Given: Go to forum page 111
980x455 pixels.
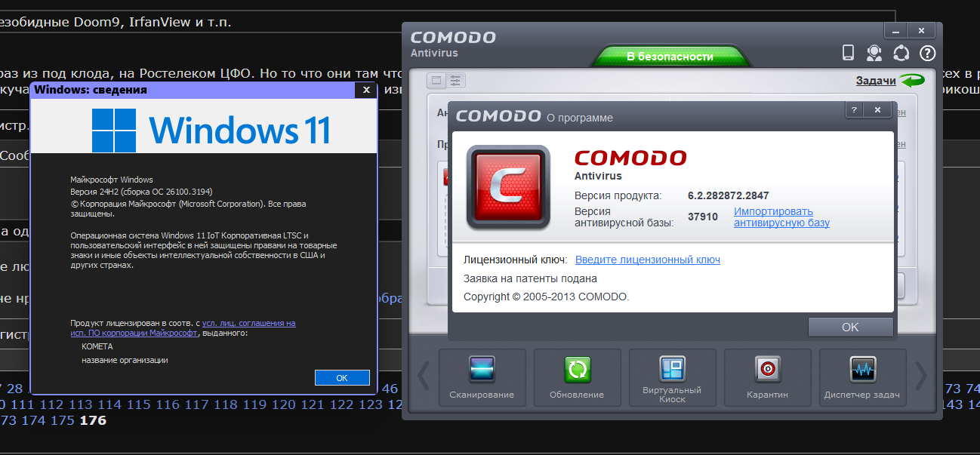Looking at the screenshot, I should click(23, 405).
